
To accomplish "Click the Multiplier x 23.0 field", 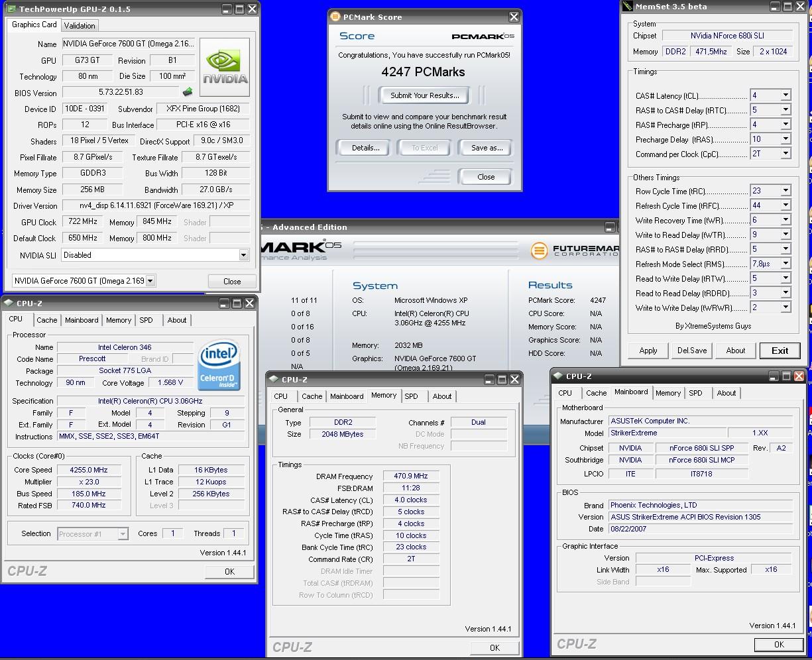I will (89, 482).
